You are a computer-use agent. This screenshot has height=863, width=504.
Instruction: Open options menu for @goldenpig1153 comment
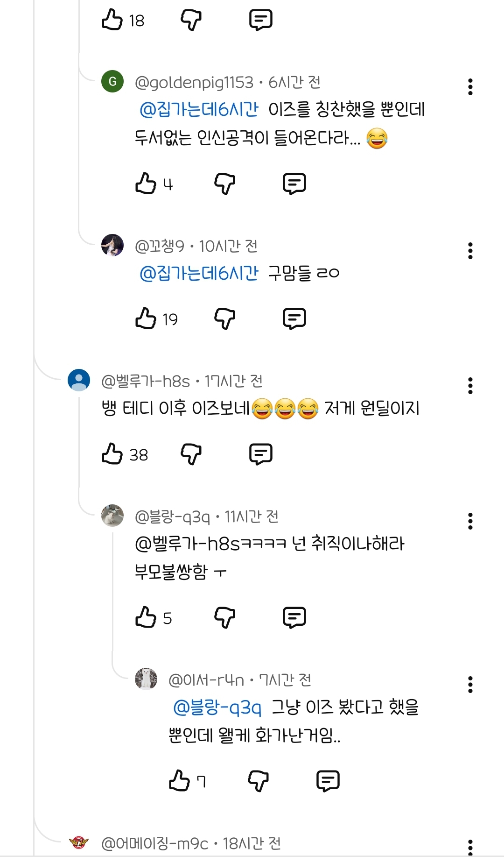point(470,87)
